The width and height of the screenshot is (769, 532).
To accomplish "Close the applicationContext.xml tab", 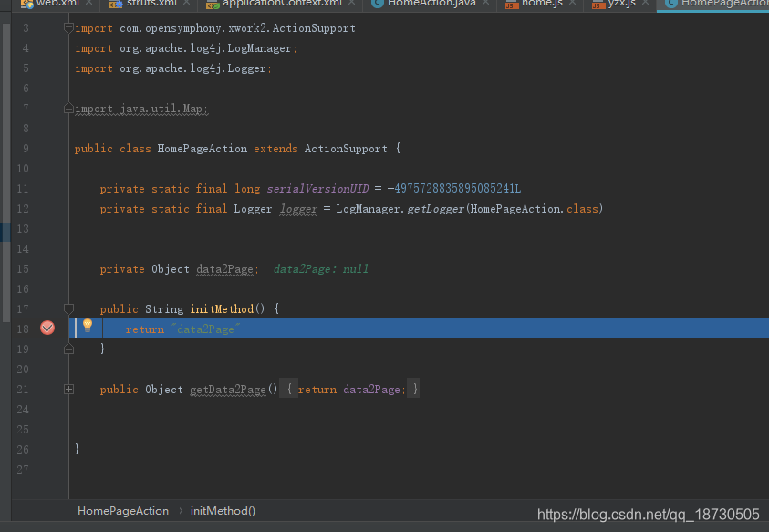I will click(352, 3).
